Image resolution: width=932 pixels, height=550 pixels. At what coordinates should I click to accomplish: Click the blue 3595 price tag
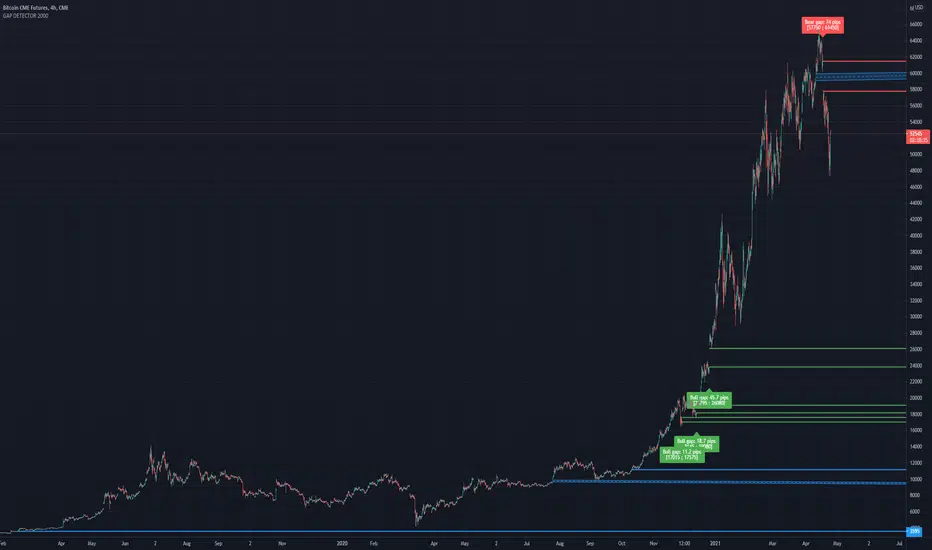(914, 531)
